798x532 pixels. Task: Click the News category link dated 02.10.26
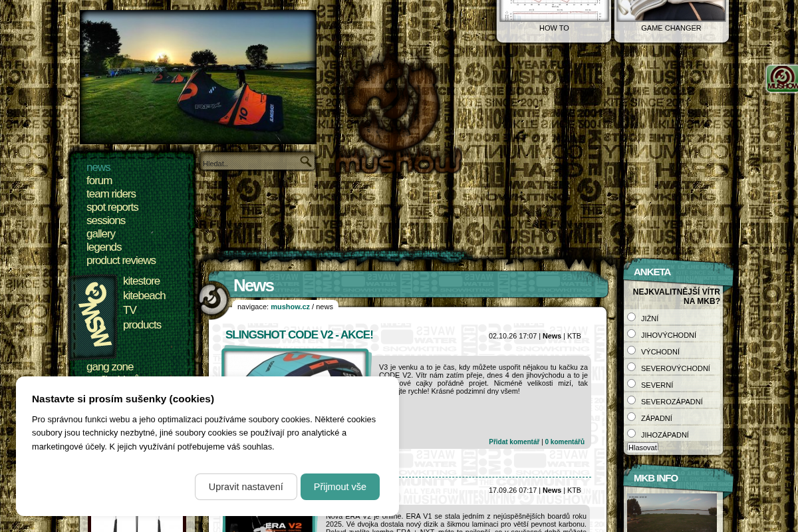[552, 336]
